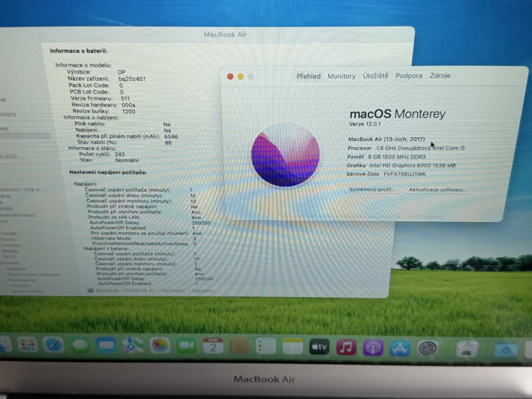This screenshot has width=532, height=399.
Task: Open Launchpad from the Dock
Action: pyautogui.click(x=28, y=345)
